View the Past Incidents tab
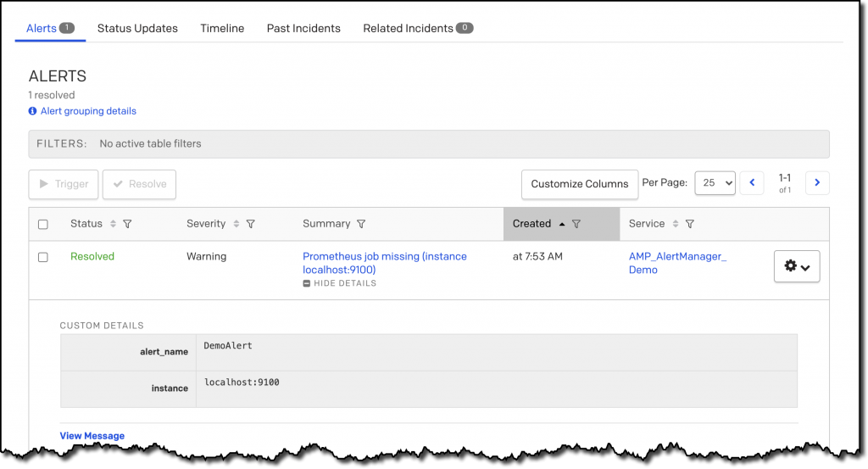Viewport: 868px width, 469px height. 303,28
